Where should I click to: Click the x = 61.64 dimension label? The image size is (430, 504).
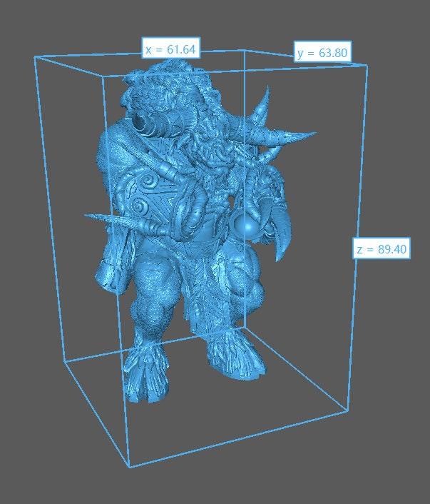pos(170,49)
